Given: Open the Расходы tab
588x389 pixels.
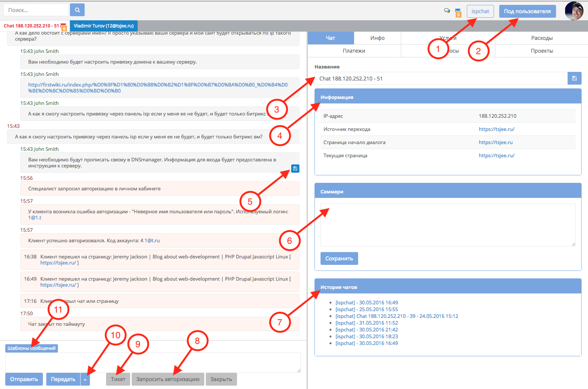Looking at the screenshot, I should click(542, 38).
